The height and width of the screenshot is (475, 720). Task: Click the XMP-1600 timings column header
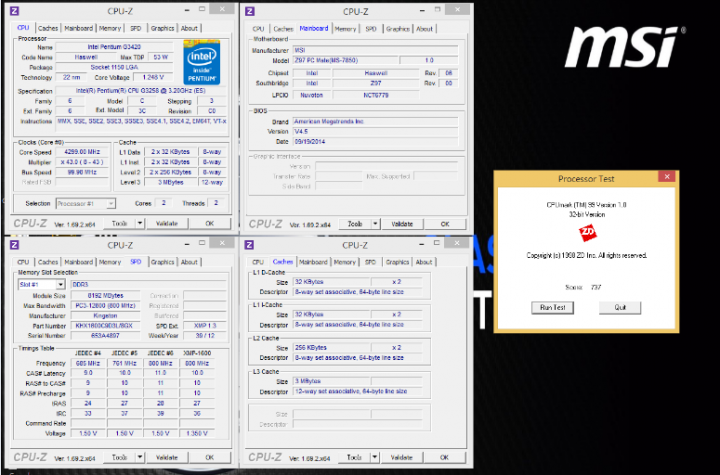(197, 353)
